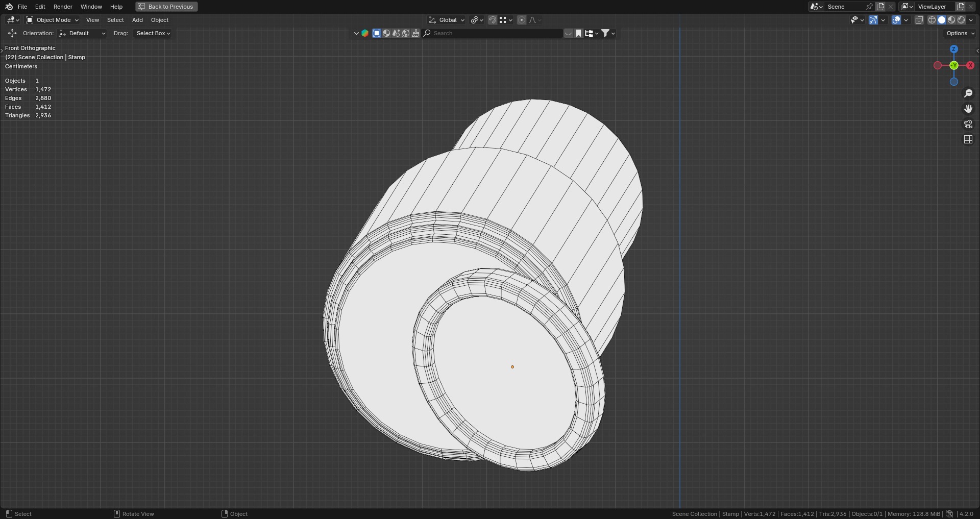The height and width of the screenshot is (519, 980).
Task: Click the hand pan view icon
Action: coord(968,109)
